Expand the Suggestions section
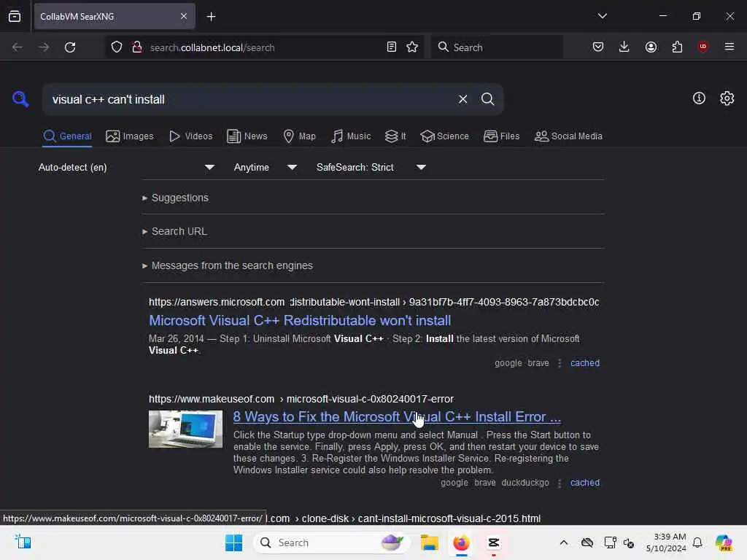This screenshot has width=747, height=560. (175, 198)
